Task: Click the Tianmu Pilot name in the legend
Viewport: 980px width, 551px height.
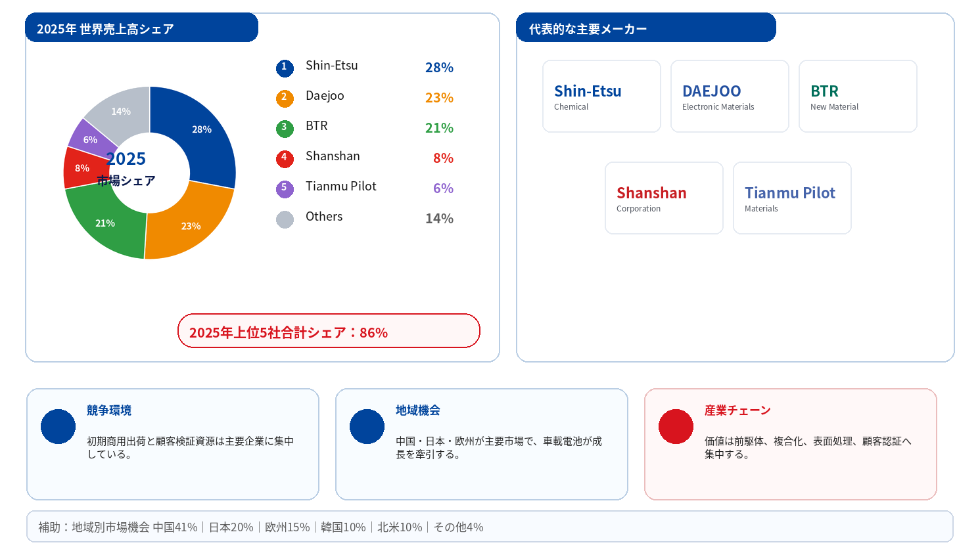Action: pyautogui.click(x=341, y=187)
